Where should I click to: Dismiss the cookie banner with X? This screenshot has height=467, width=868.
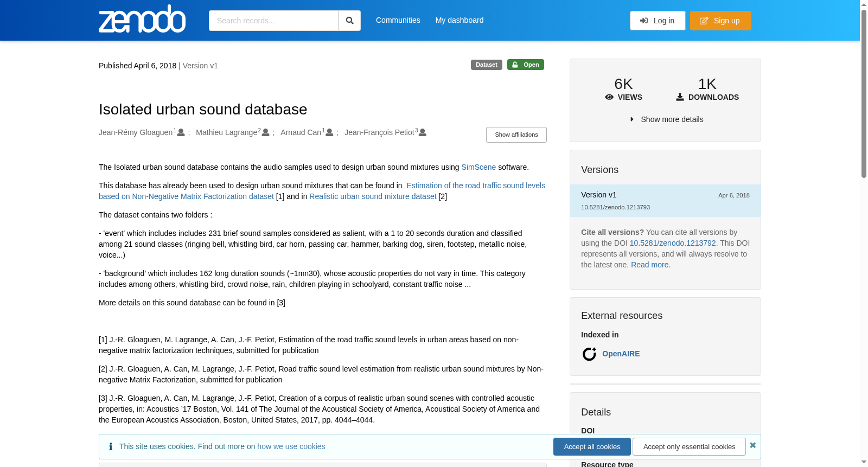[752, 445]
